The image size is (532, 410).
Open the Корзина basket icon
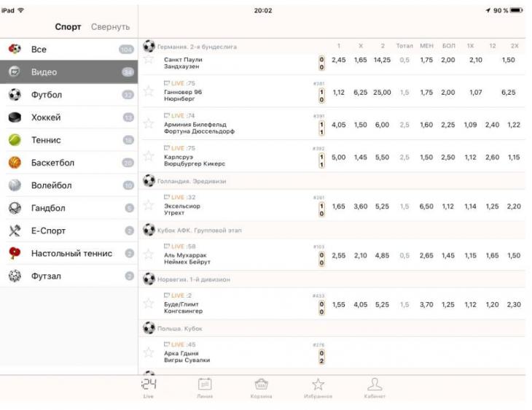tap(262, 384)
